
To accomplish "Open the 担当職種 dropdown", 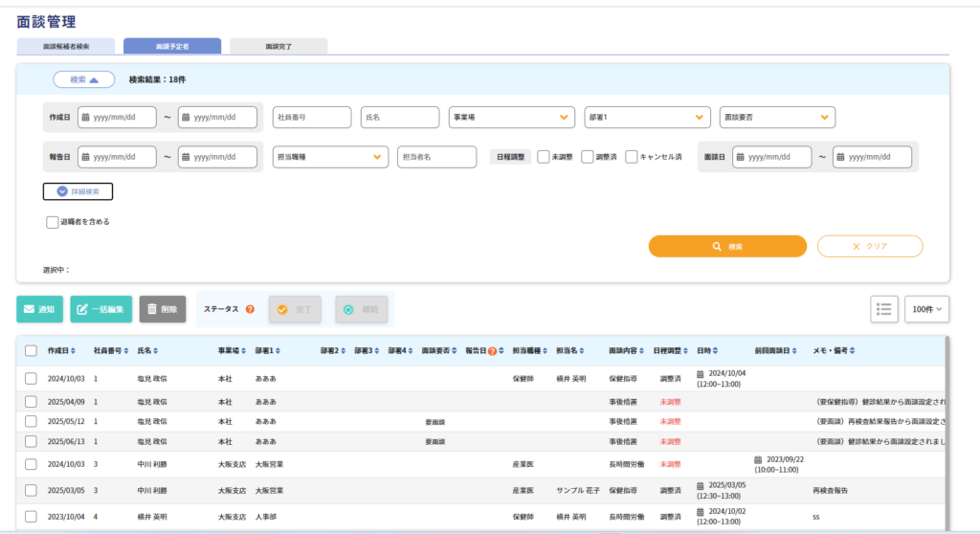I will [330, 157].
